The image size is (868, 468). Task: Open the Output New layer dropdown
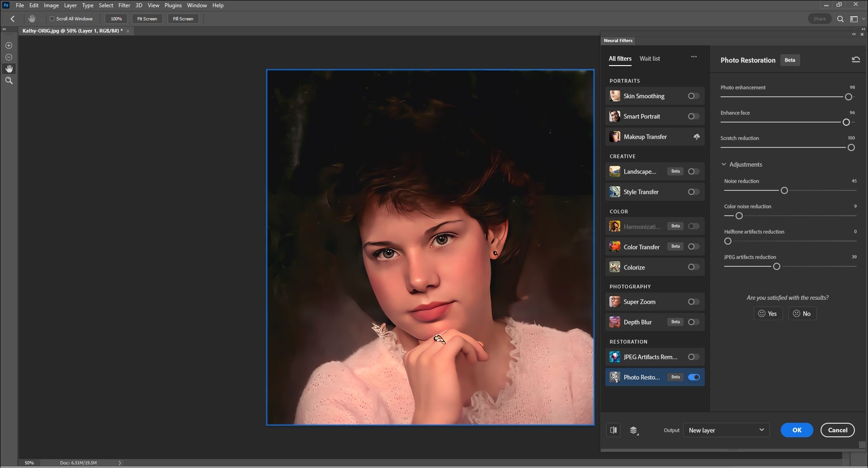point(726,430)
